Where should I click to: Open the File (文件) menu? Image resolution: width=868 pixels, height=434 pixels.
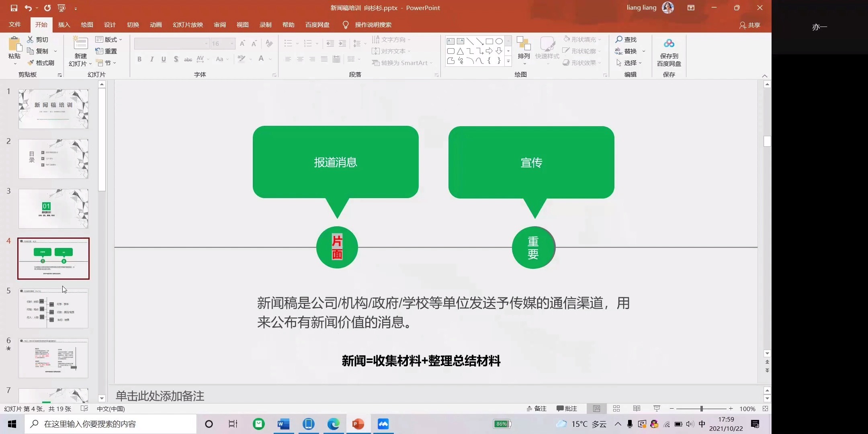pyautogui.click(x=15, y=25)
